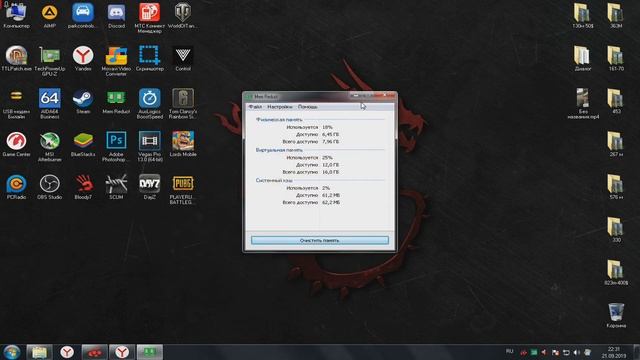Open the Bloody7 desktop shortcut
Viewport: 640px width, 360px height.
coord(83,187)
